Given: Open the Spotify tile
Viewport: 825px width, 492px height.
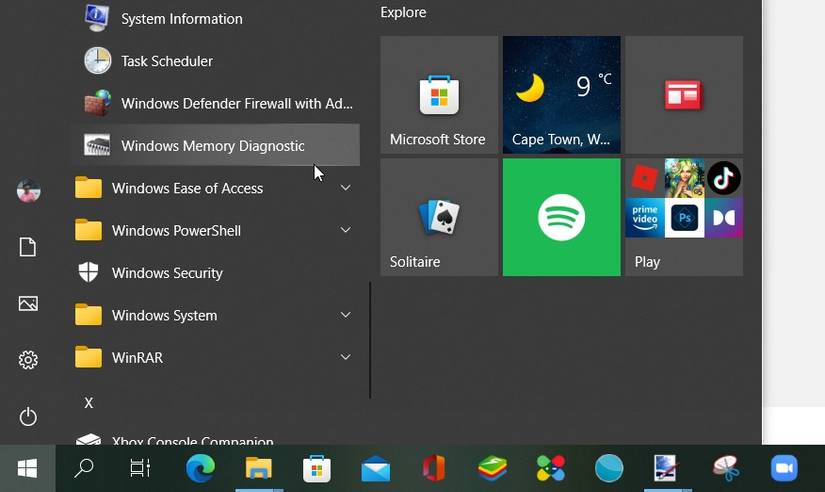Looking at the screenshot, I should point(561,217).
